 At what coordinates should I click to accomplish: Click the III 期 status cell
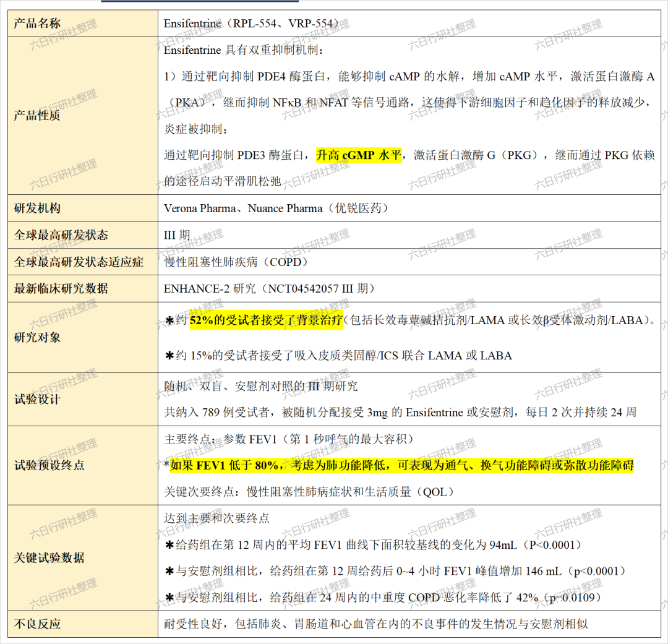pyautogui.click(x=179, y=235)
